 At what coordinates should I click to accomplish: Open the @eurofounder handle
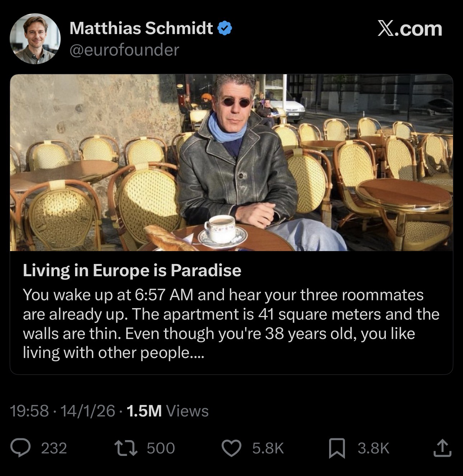click(x=124, y=50)
